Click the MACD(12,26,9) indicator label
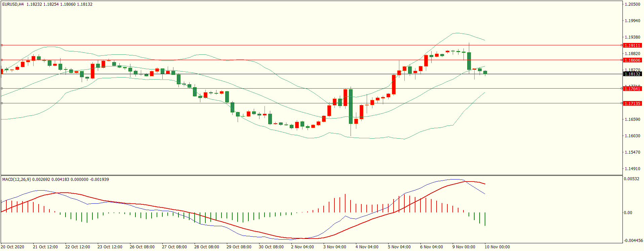The height and width of the screenshot is (251, 644). [16, 180]
